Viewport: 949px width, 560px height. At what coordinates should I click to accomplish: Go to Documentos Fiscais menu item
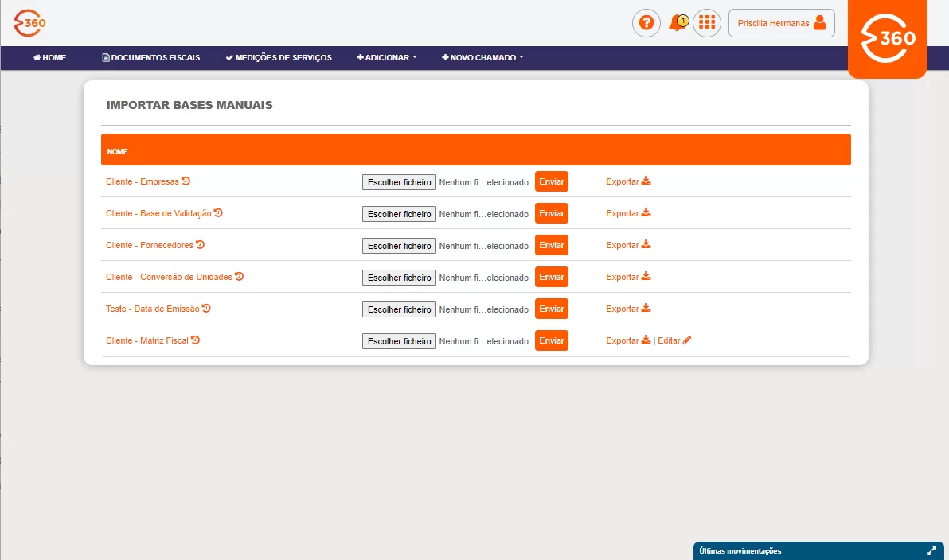pyautogui.click(x=150, y=57)
